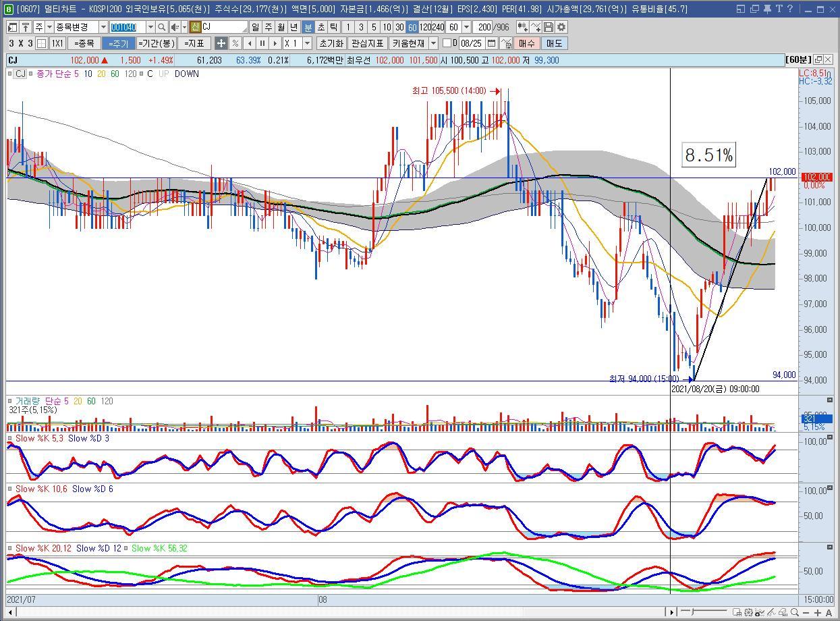The height and width of the screenshot is (621, 840).
Task: Click the 120 minute interval button
Action: (425, 27)
